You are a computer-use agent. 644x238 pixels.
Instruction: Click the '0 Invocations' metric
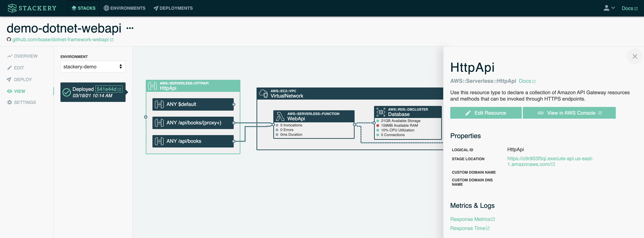click(x=289, y=125)
